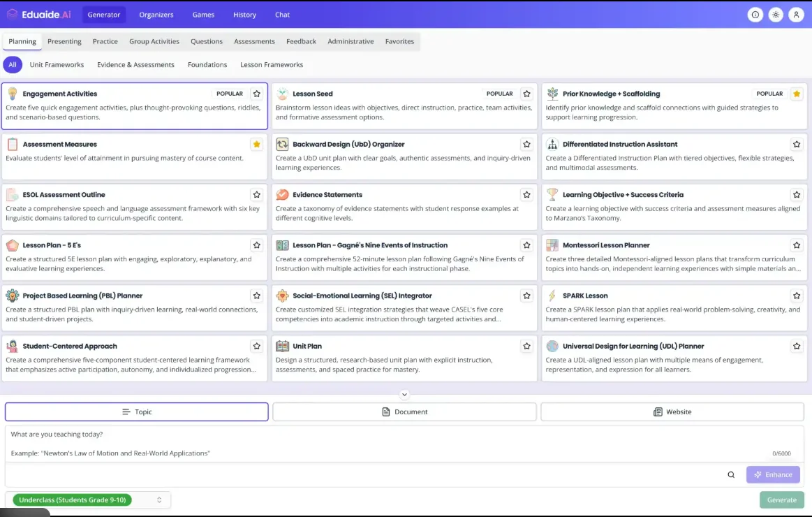Open the info icon in the top bar

(755, 14)
